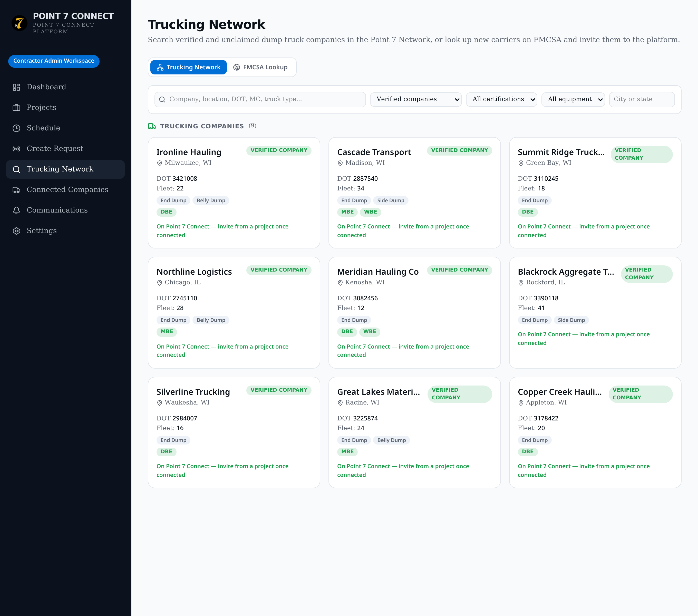Click the Projects briefcase icon
This screenshot has width=698, height=616.
pyautogui.click(x=16, y=108)
